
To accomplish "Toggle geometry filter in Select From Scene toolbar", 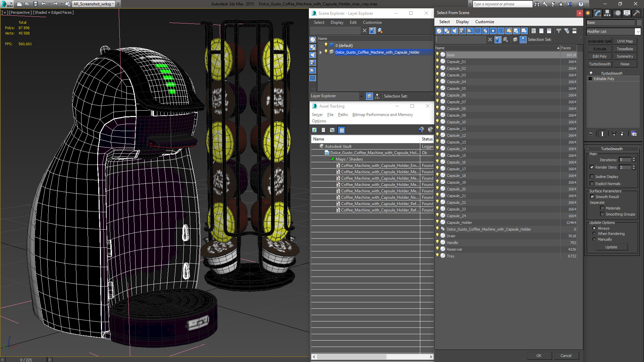I will pyautogui.click(x=439, y=31).
